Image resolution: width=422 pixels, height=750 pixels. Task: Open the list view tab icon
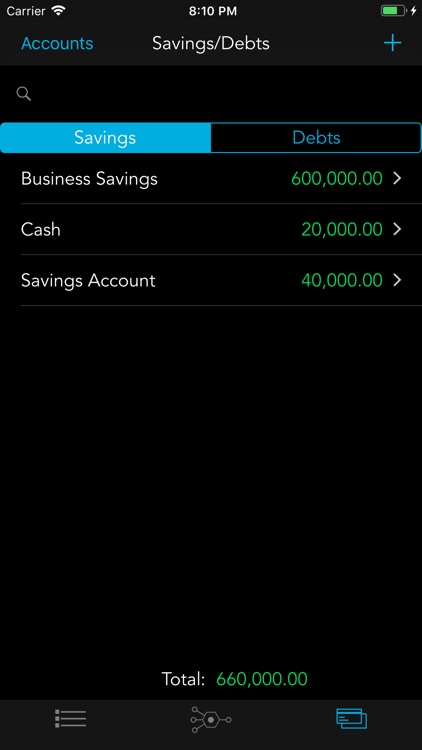[70, 719]
